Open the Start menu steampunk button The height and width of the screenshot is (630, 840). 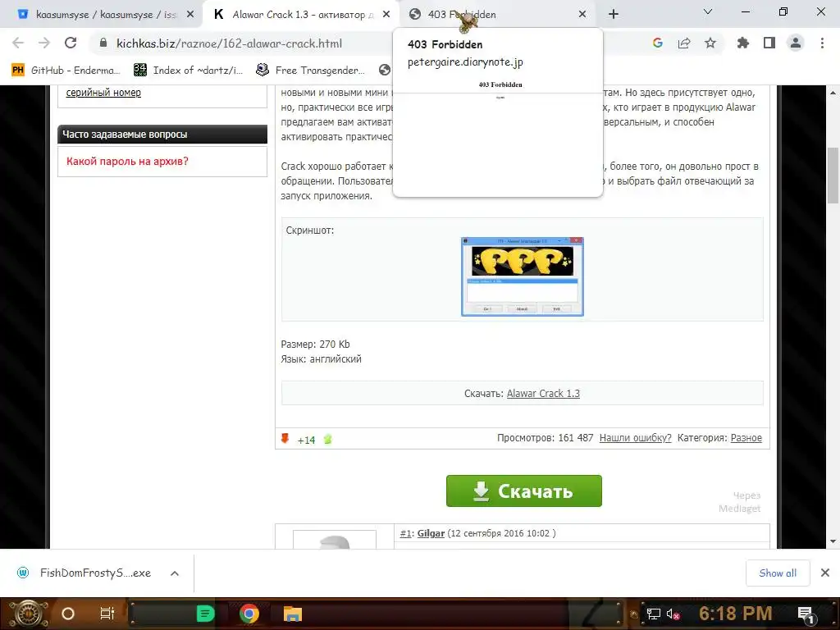tap(27, 614)
